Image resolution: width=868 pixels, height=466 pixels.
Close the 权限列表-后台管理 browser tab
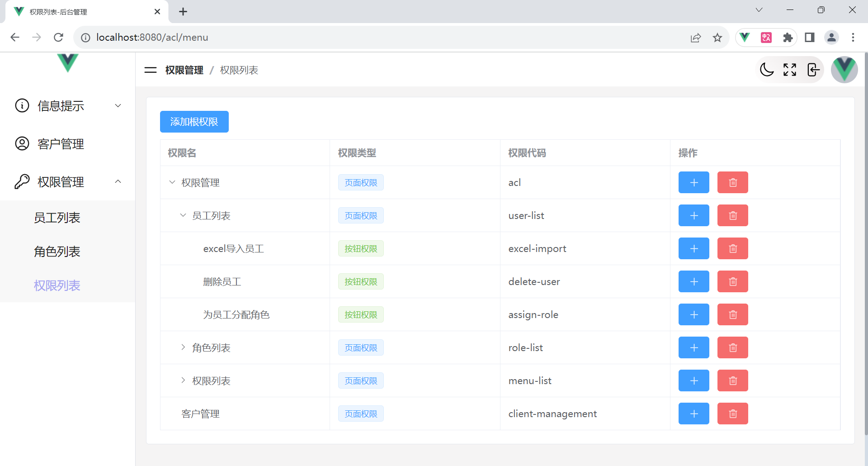(x=157, y=12)
